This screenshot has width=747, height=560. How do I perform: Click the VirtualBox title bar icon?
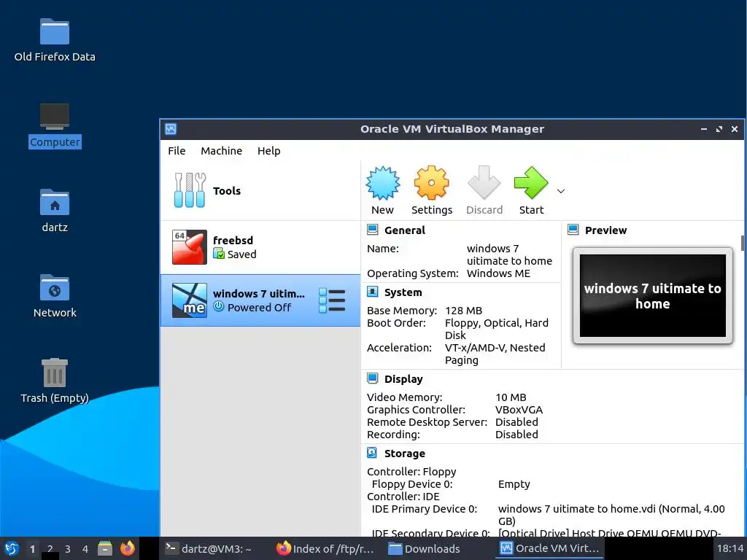(171, 129)
